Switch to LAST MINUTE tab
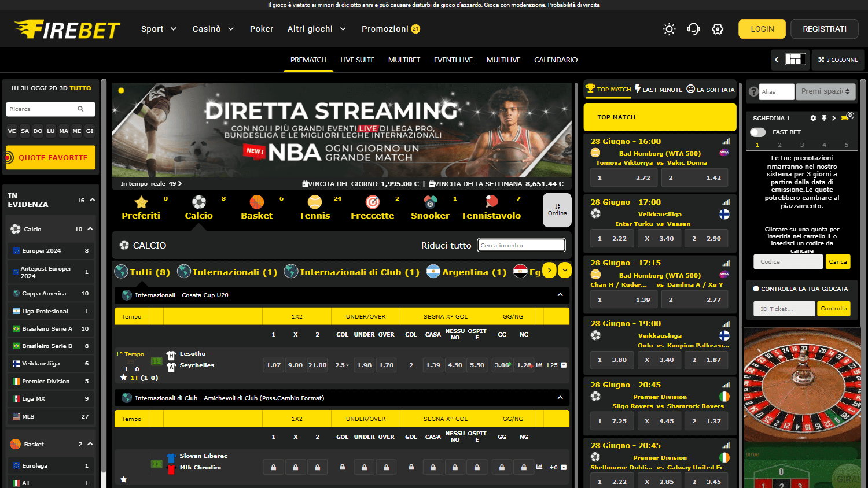This screenshot has width=868, height=488. 659,89
